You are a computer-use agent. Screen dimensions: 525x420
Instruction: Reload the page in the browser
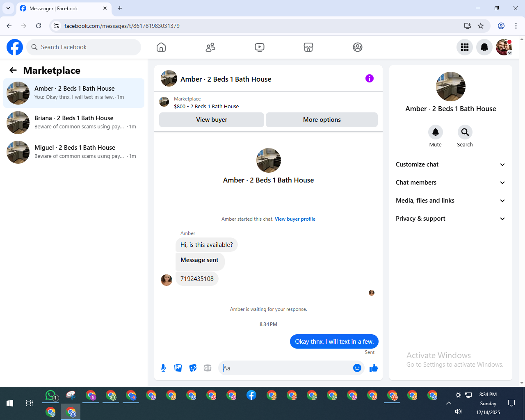(x=39, y=26)
